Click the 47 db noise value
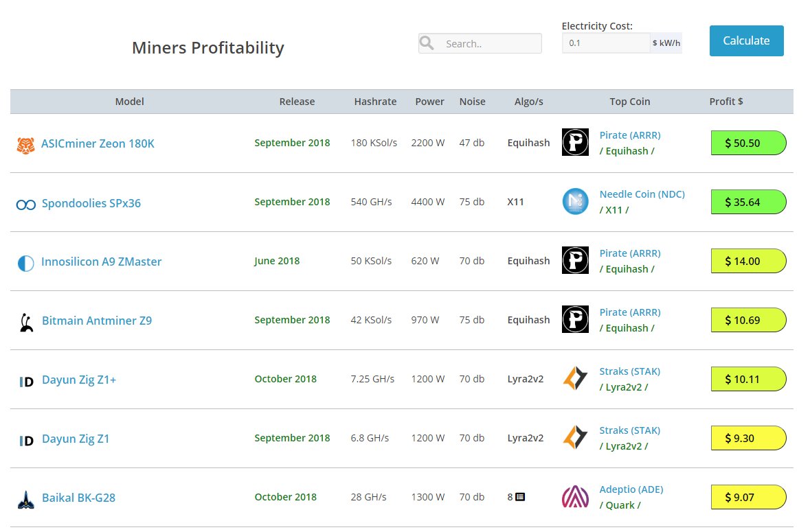Screen dimensions: 810x532 pos(471,143)
